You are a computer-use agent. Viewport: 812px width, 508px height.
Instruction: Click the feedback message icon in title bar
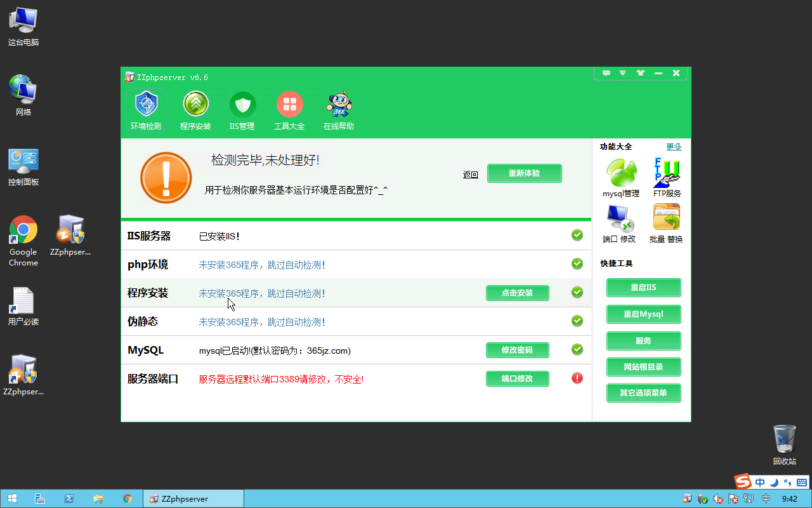[x=606, y=73]
